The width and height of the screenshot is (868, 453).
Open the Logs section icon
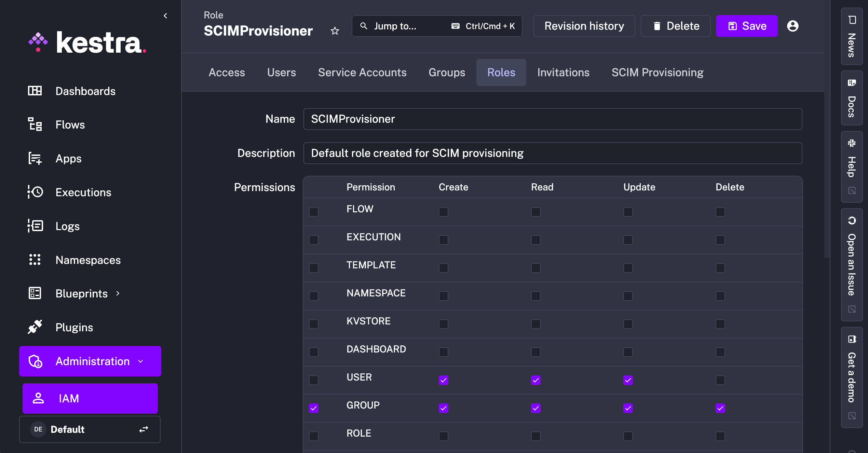pos(35,226)
